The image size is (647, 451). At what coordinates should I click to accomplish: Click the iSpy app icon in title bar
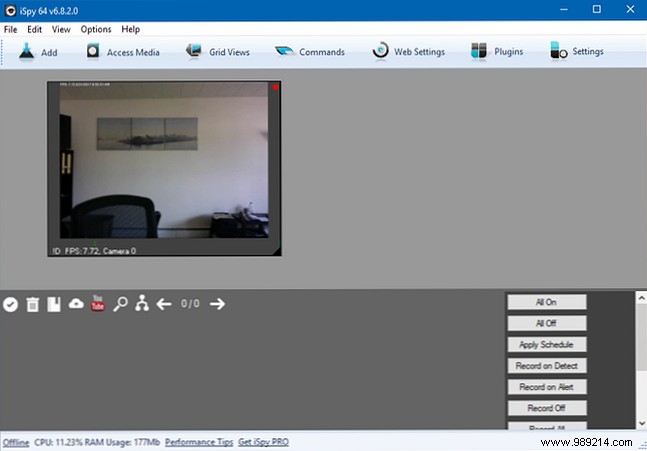(10, 11)
